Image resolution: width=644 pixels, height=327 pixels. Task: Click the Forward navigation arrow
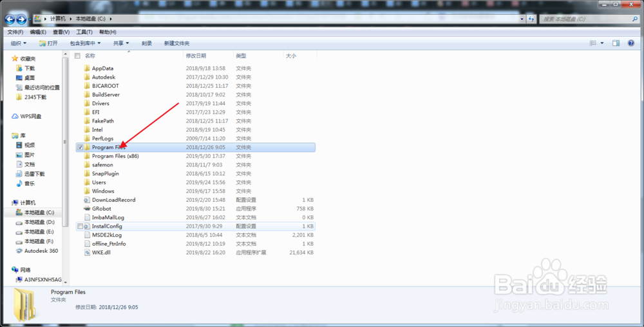21,19
